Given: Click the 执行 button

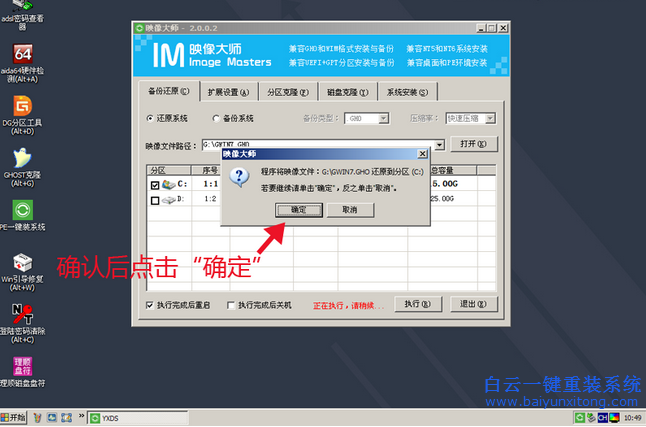Looking at the screenshot, I should pos(418,304).
